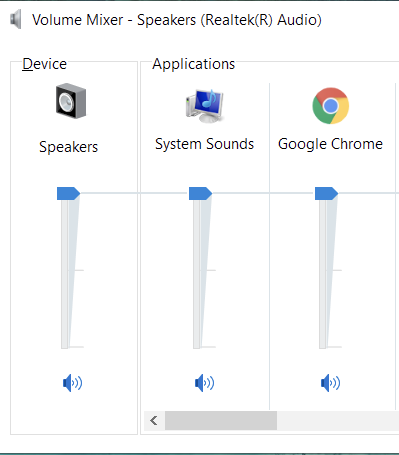Screen dimensions: 399x455
Task: Click the Volume Mixer window title text
Action: [177, 20]
